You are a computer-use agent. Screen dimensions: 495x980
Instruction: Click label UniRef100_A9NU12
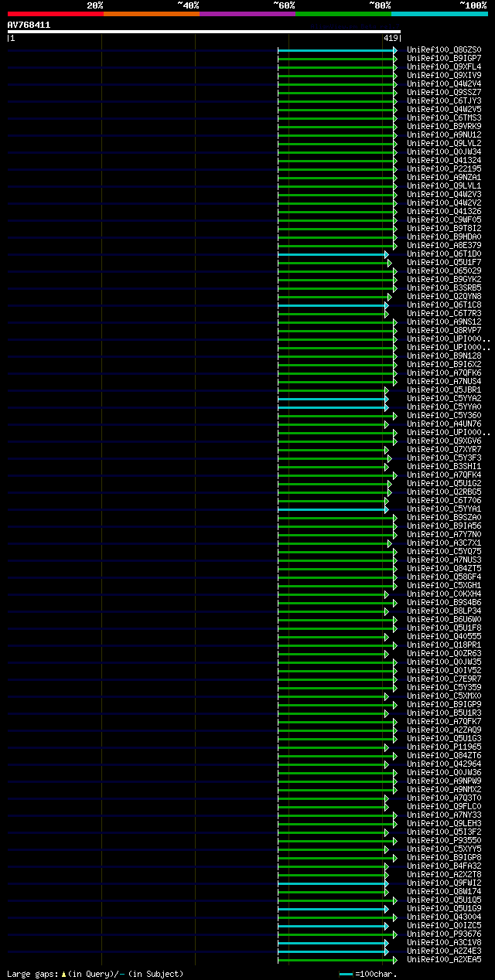pyautogui.click(x=444, y=134)
